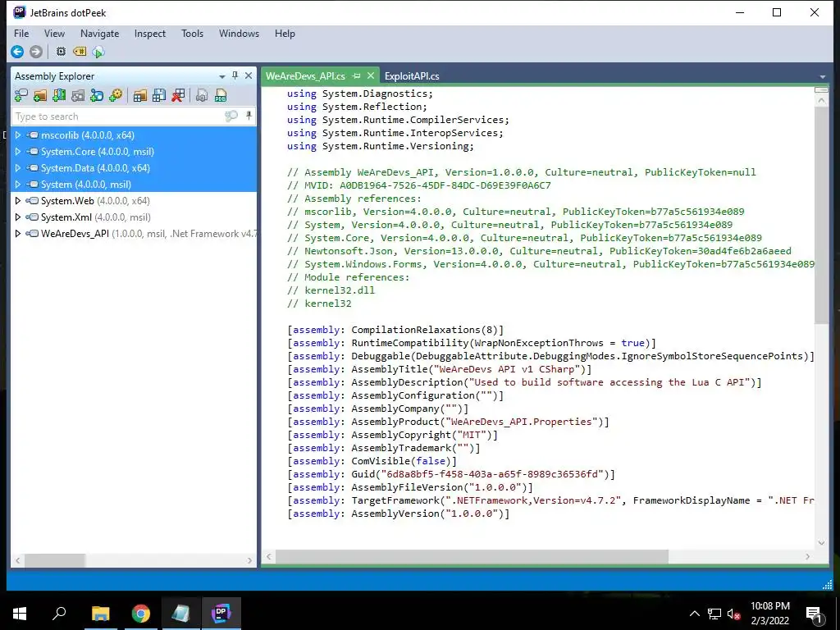Screen dimensions: 840x630
Task: Click the gear Explore running processes icon
Action: coord(115,95)
